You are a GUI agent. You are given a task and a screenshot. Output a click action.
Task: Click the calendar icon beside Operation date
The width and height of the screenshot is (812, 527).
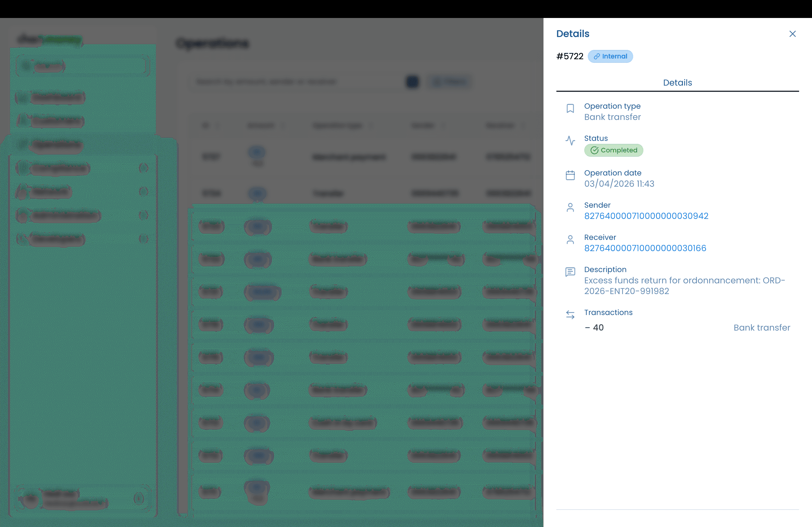click(570, 175)
